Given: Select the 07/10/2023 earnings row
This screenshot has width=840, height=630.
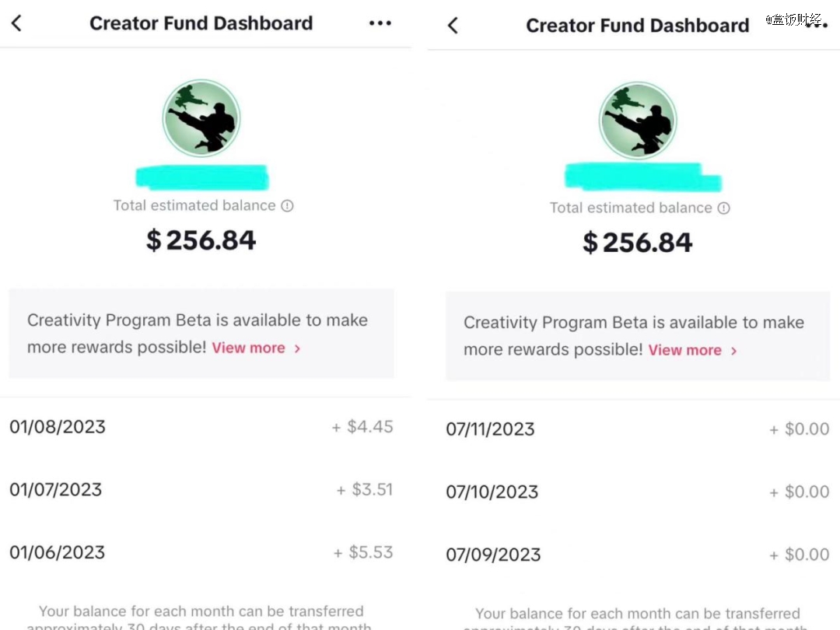Looking at the screenshot, I should (638, 492).
